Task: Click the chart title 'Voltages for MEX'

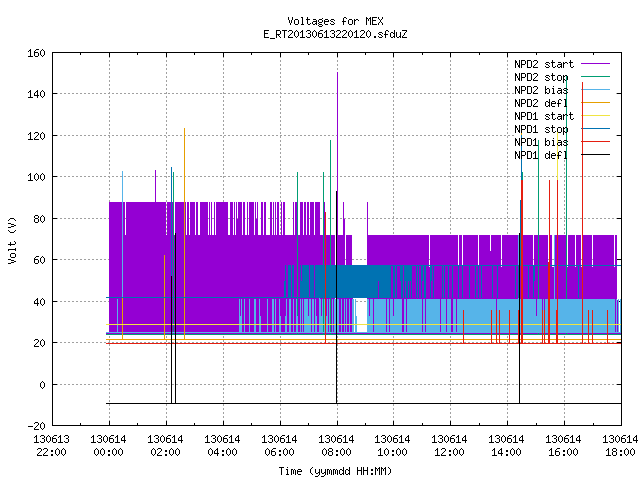Action: pyautogui.click(x=335, y=21)
